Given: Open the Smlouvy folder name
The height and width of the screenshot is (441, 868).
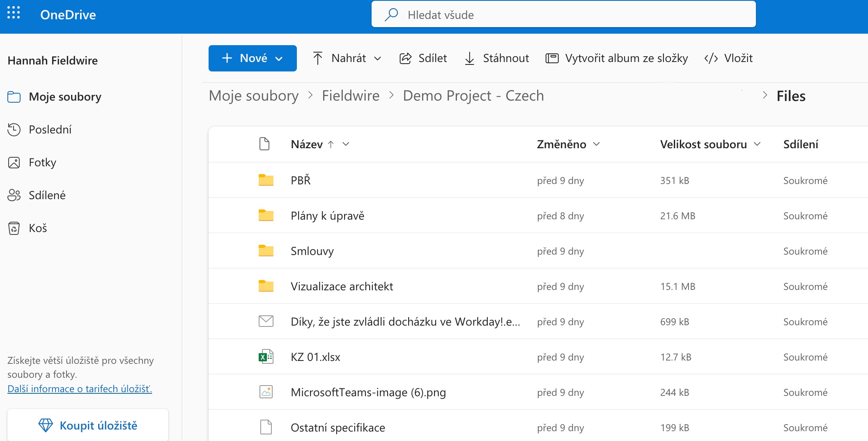Looking at the screenshot, I should (312, 251).
